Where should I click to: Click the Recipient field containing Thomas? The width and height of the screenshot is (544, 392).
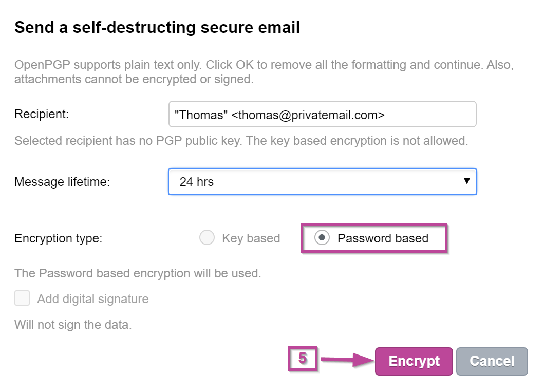(x=322, y=114)
